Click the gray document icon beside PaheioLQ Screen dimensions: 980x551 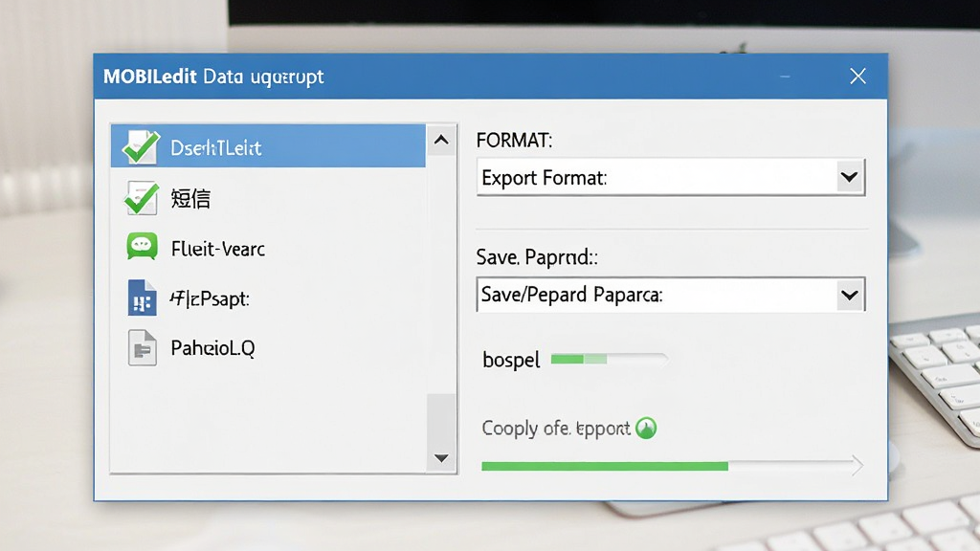coord(143,347)
